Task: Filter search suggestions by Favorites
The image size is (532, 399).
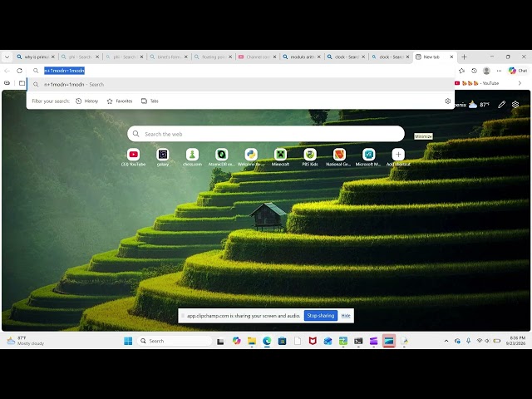Action: [x=120, y=101]
